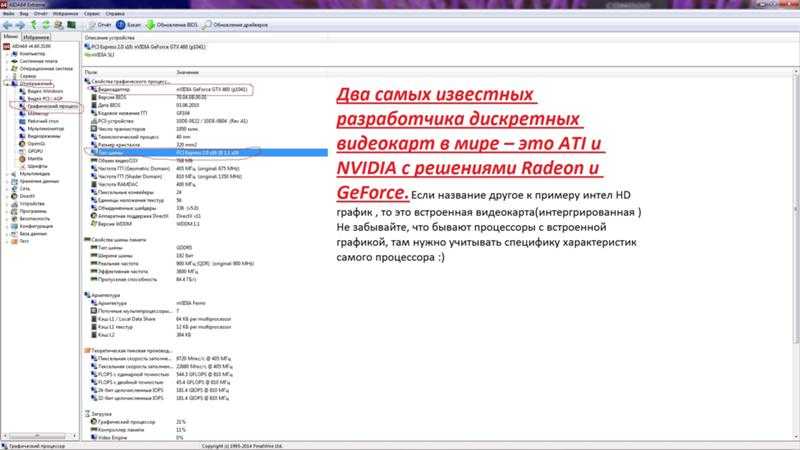The height and width of the screenshot is (450, 800).
Task: Open the Справка menu
Action: pyautogui.click(x=115, y=14)
